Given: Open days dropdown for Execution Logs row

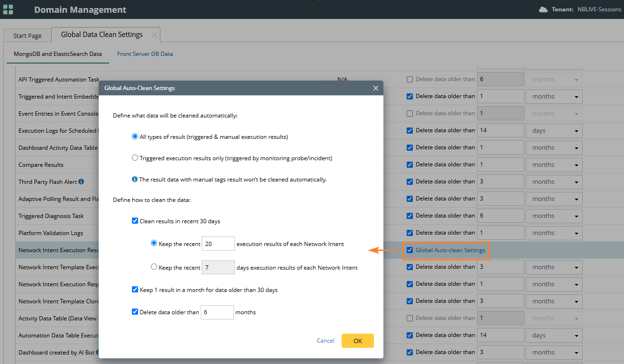Looking at the screenshot, I should pos(554,131).
